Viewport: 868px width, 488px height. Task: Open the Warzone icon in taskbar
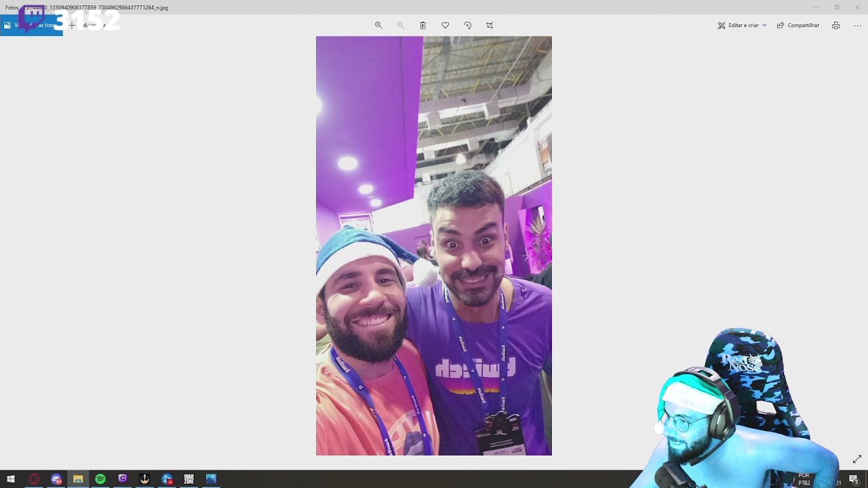(x=189, y=479)
